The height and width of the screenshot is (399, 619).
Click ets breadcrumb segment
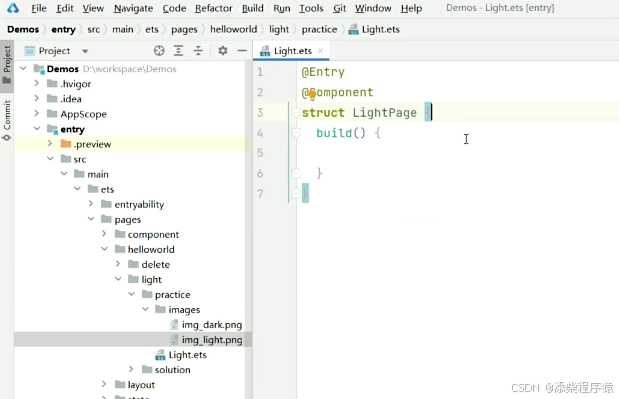pos(152,29)
